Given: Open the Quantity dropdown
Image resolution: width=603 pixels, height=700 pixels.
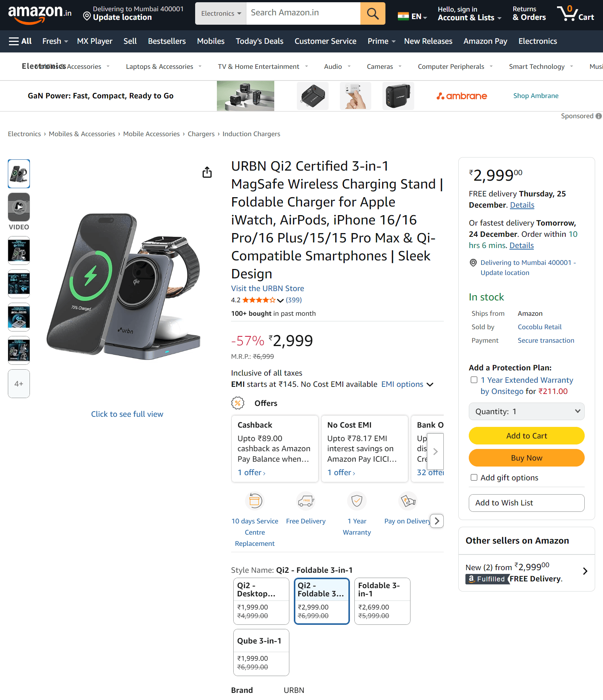Looking at the screenshot, I should [x=526, y=412].
